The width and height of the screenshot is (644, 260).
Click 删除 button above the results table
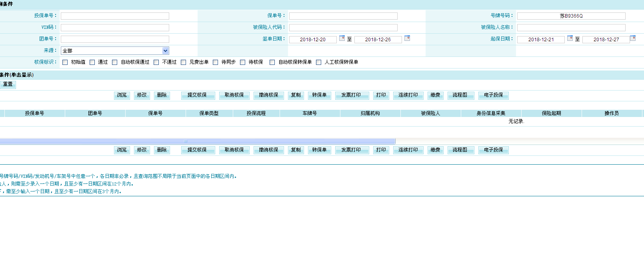click(x=162, y=95)
